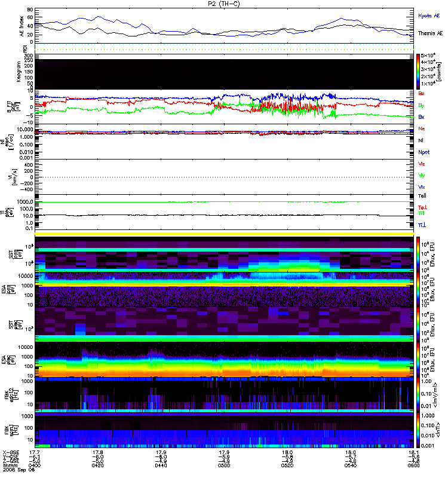Click the black Keogram panel
448x478 pixels.
[224, 74]
